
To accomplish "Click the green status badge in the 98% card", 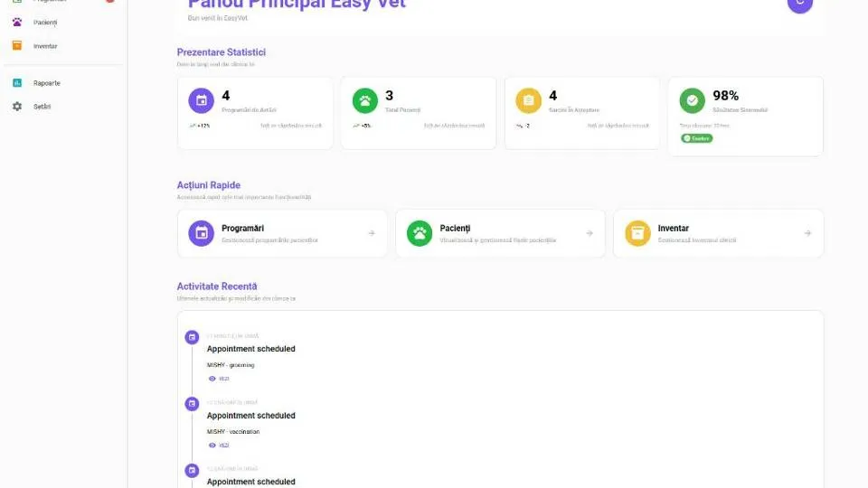I will pos(697,138).
